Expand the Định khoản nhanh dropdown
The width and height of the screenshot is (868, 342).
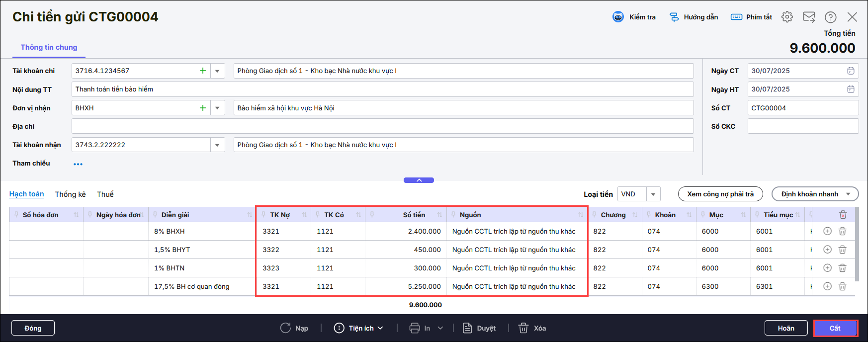coord(848,194)
